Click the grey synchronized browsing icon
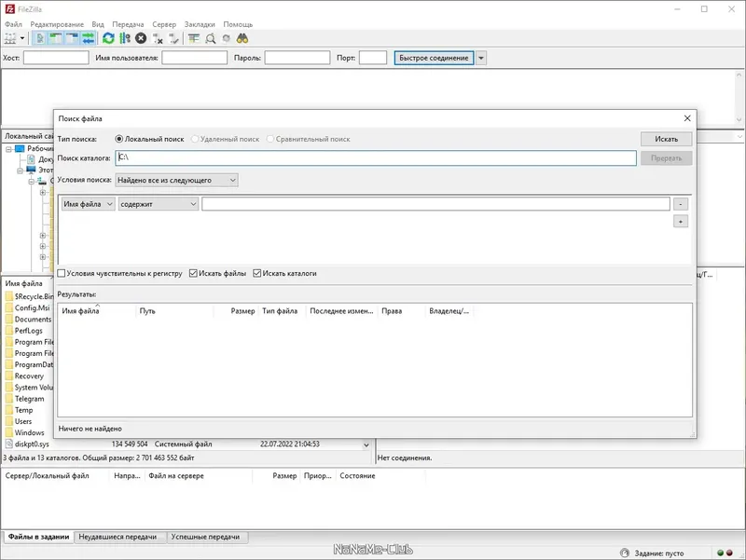The width and height of the screenshot is (746, 560). click(x=227, y=38)
